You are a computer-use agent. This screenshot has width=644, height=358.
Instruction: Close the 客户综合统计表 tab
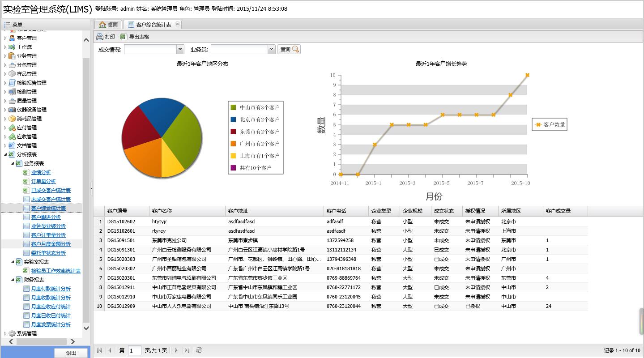(177, 25)
